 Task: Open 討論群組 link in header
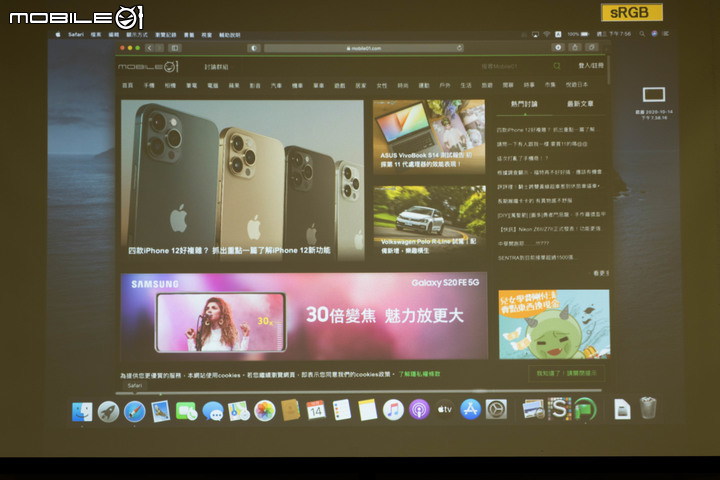pos(216,67)
